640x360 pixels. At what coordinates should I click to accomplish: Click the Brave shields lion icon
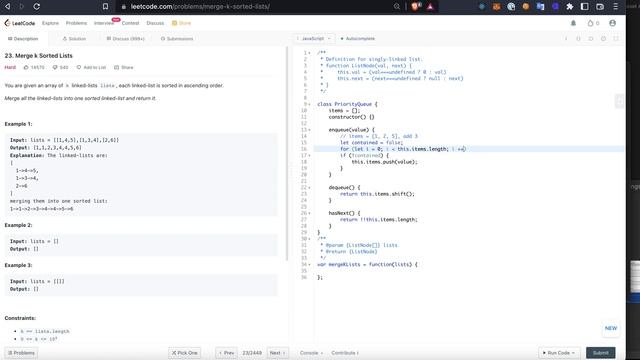[415, 7]
